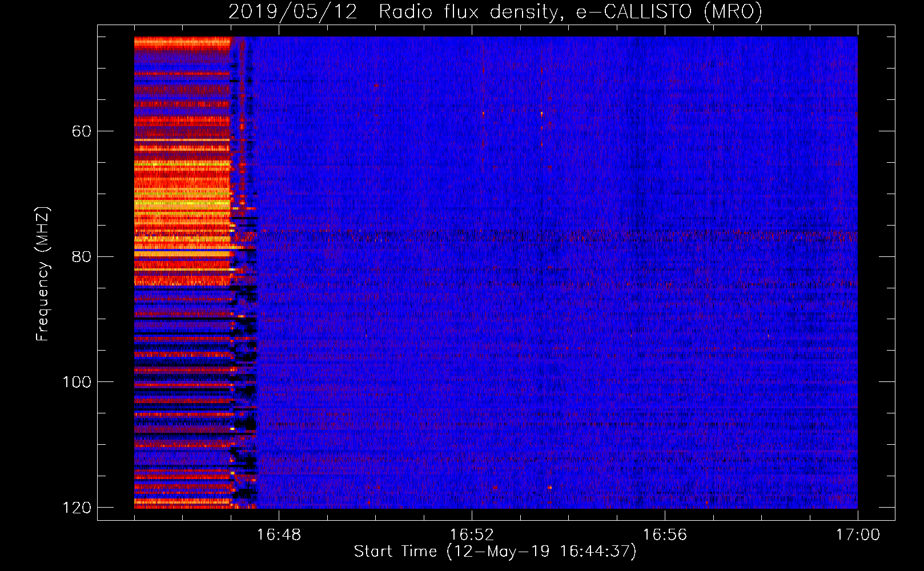Click the 16:52 time tick label
The width and height of the screenshot is (924, 571).
[472, 534]
